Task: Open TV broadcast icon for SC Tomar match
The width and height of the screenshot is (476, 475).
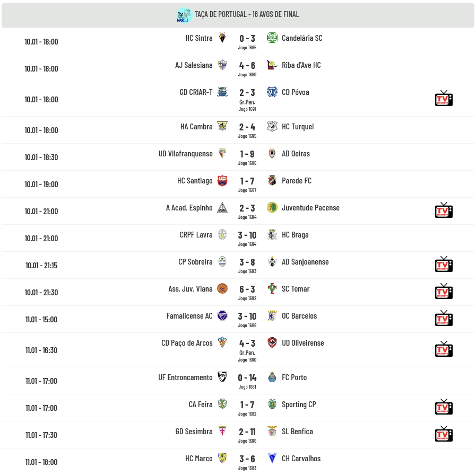Action: click(x=444, y=292)
